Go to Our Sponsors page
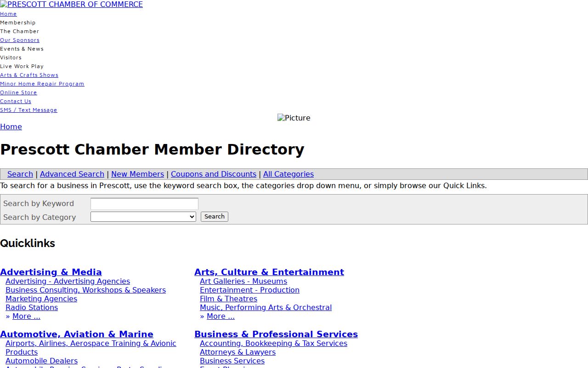588x368 pixels. coord(20,40)
